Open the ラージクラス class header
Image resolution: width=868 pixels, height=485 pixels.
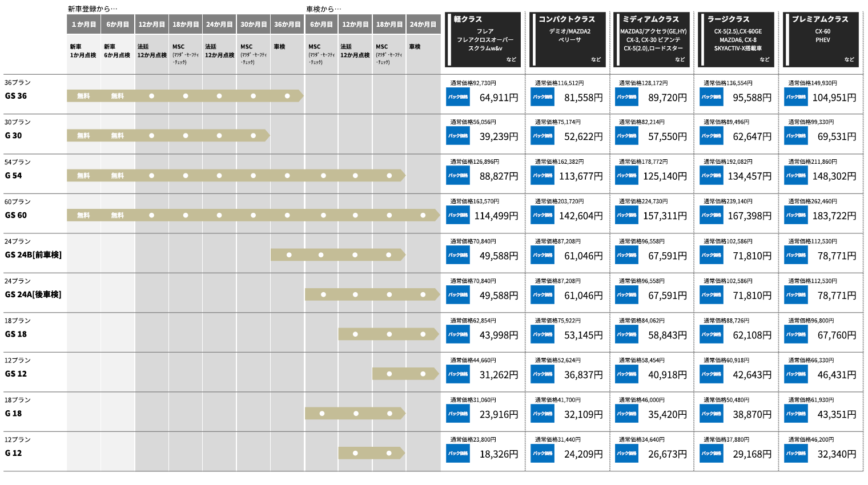[736, 39]
